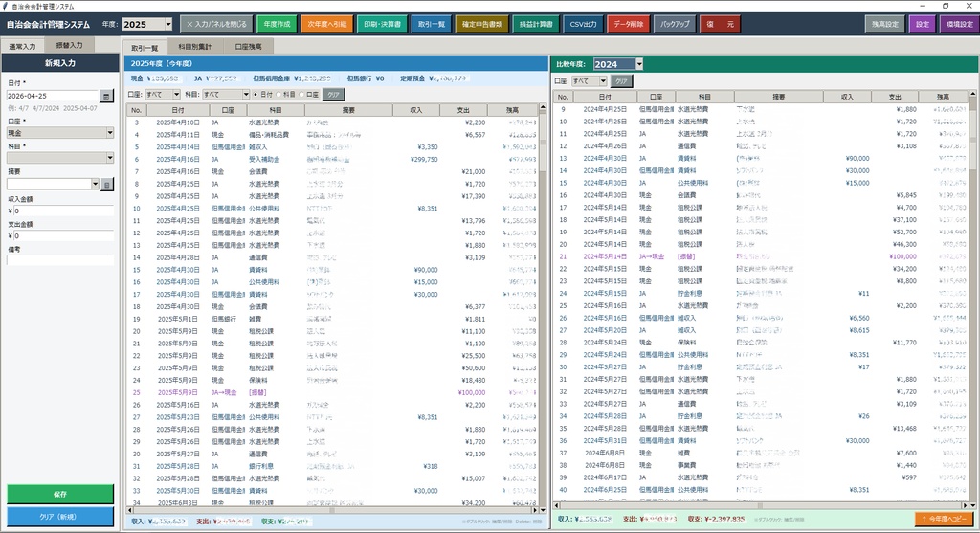980x533 pixels.
Task: Open the 取引一覧 tab
Action: (x=145, y=48)
